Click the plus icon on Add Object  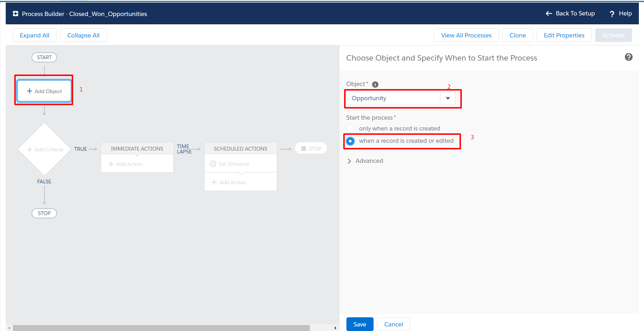tap(29, 91)
